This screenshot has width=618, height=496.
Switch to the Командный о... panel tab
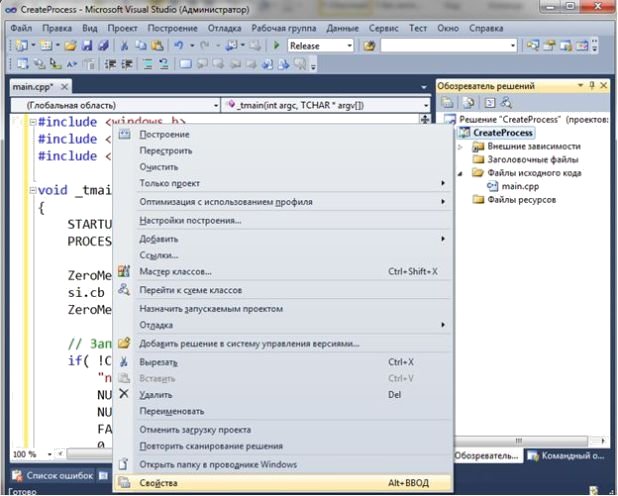pyautogui.click(x=567, y=456)
